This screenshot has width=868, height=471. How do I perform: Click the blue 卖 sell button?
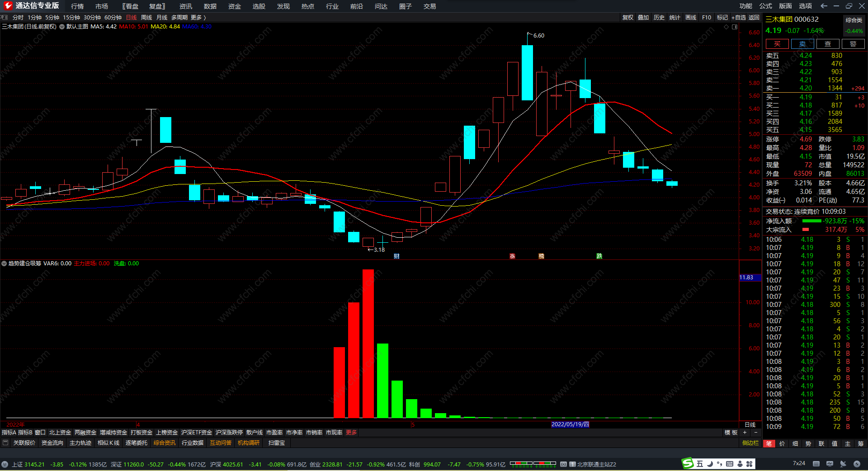(802, 44)
